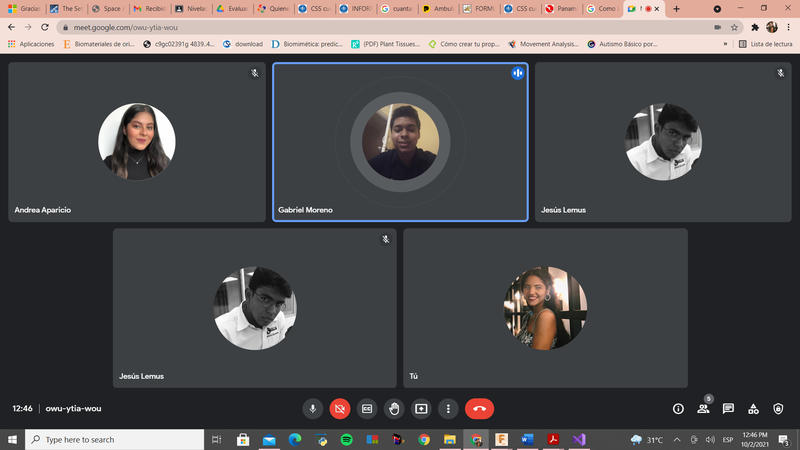The height and width of the screenshot is (450, 800).
Task: Open a new browser tab
Action: (677, 9)
